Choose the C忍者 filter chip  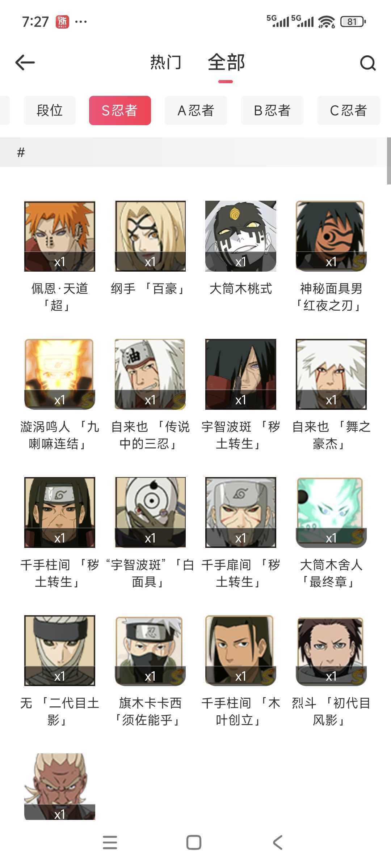pos(349,110)
